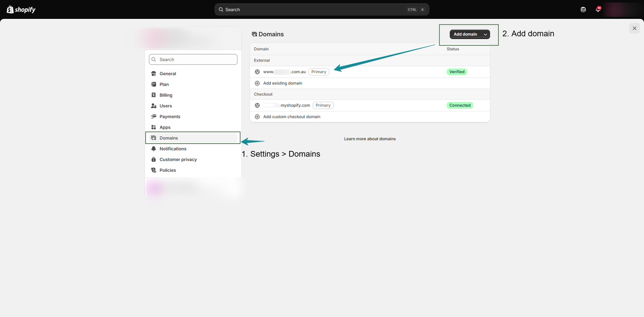Open the Sidekick assistant icon in top bar

point(583,10)
